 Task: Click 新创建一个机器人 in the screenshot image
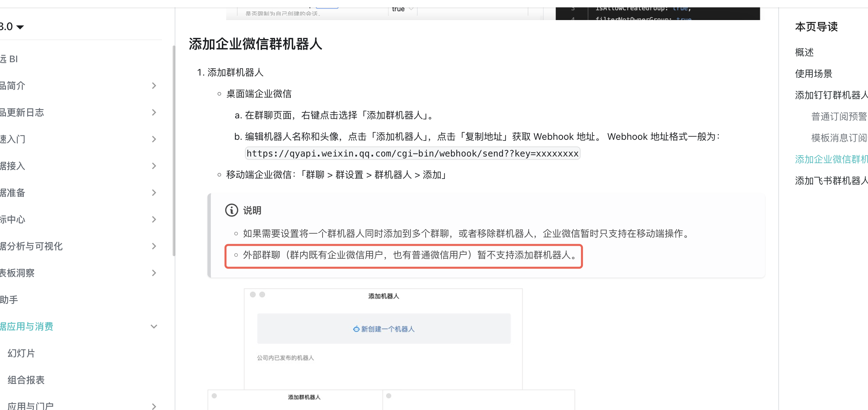point(384,329)
